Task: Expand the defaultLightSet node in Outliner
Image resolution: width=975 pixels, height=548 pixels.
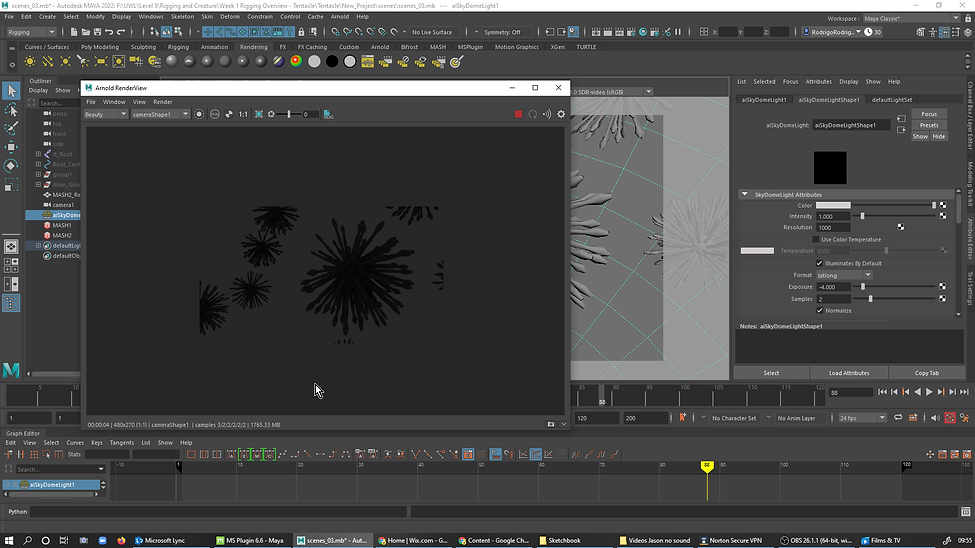Action: 39,246
